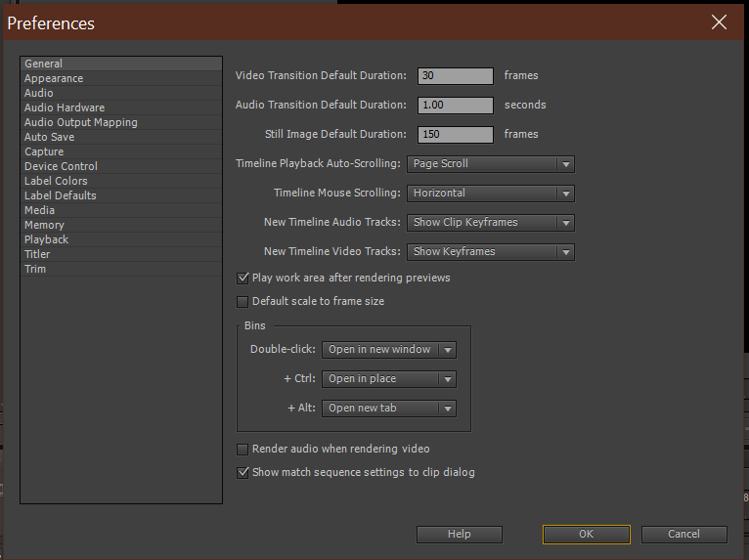Open the Trim preferences category

pyautogui.click(x=121, y=270)
